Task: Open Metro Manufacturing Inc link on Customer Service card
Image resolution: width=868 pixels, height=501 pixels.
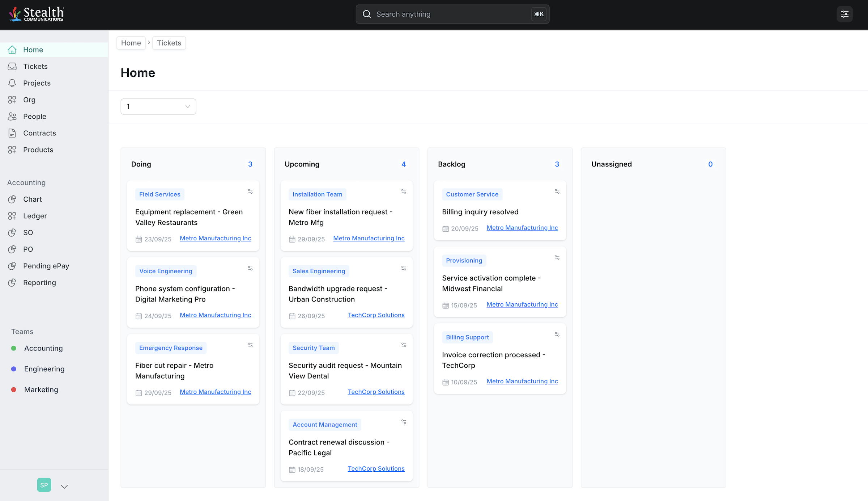Action: click(522, 228)
